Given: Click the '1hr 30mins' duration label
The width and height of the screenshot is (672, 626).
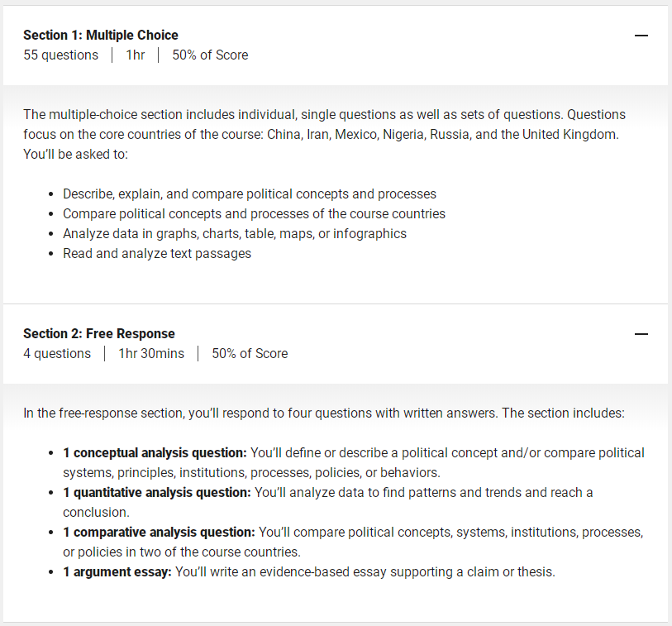Looking at the screenshot, I should click(x=151, y=353).
